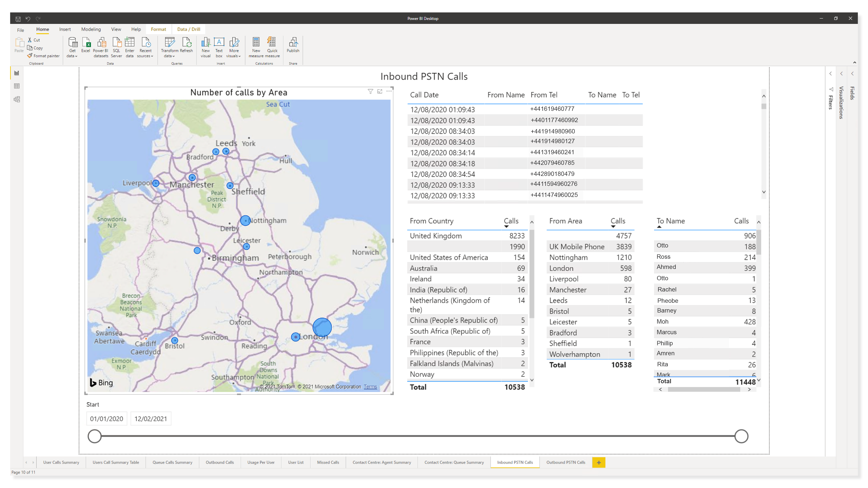Collapse the ribbon with chevron

855,63
